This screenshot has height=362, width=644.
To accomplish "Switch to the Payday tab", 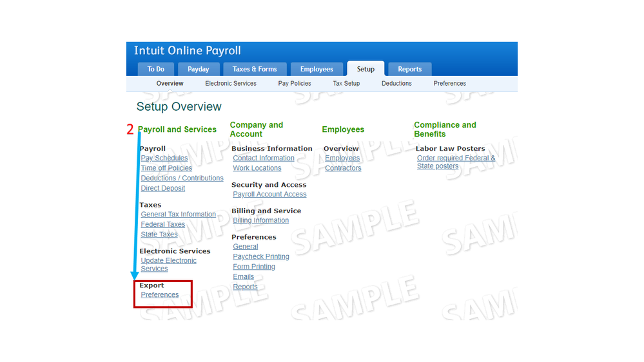I will [x=199, y=69].
